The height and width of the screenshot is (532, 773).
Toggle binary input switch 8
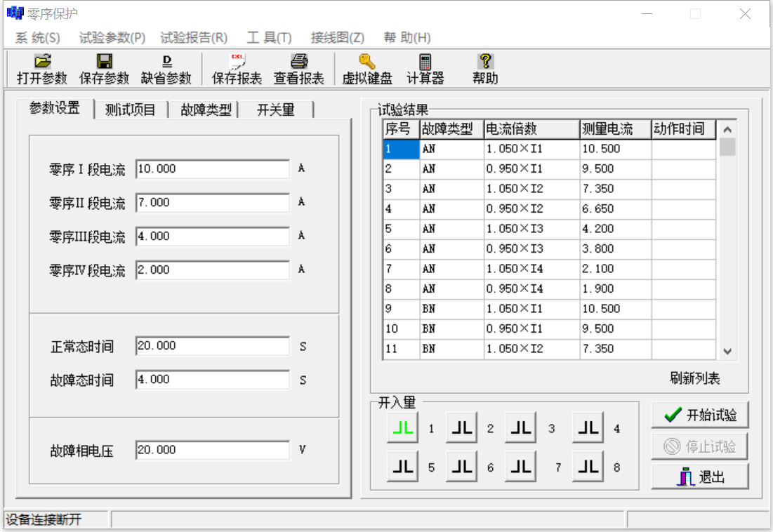pos(587,466)
